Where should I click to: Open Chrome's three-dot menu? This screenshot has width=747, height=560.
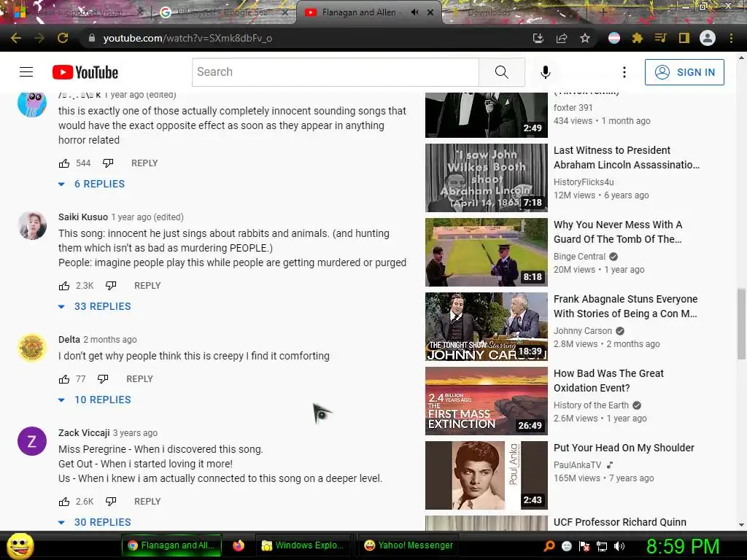click(x=731, y=38)
